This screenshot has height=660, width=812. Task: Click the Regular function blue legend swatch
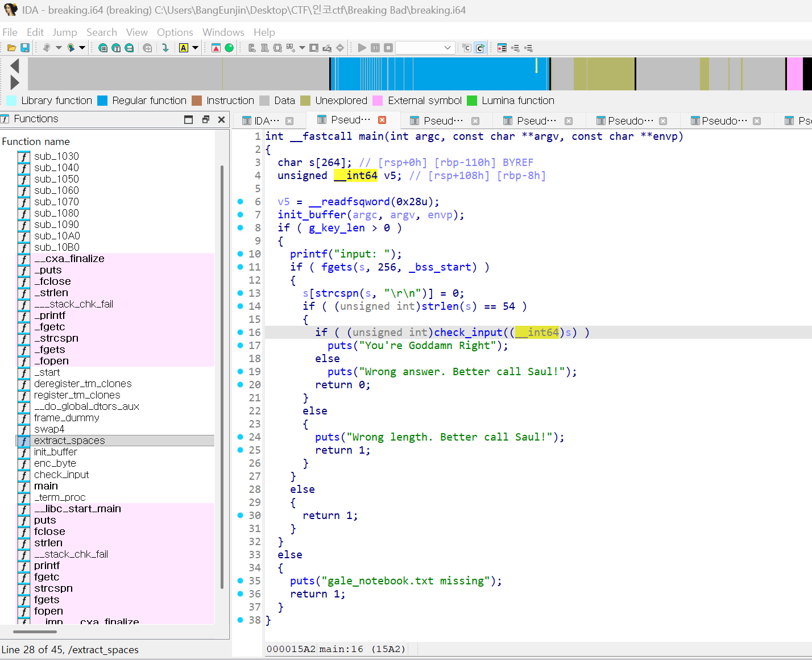pos(102,101)
